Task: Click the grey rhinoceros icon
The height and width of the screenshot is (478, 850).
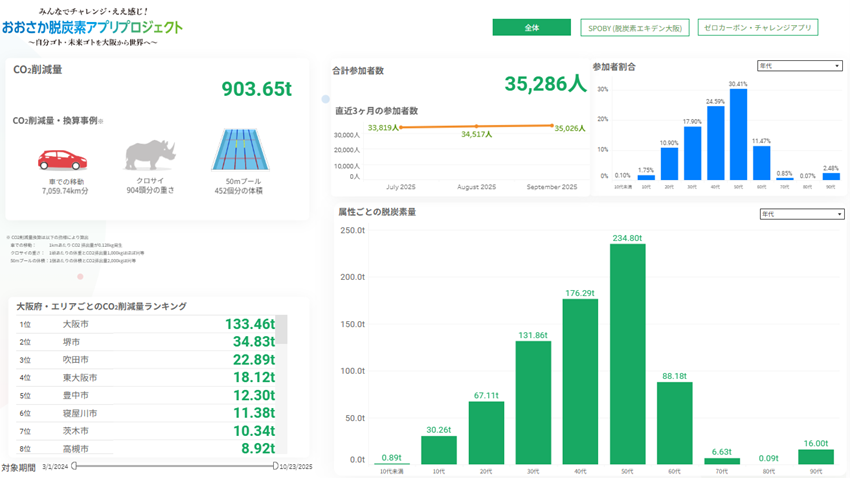Action: coord(150,155)
